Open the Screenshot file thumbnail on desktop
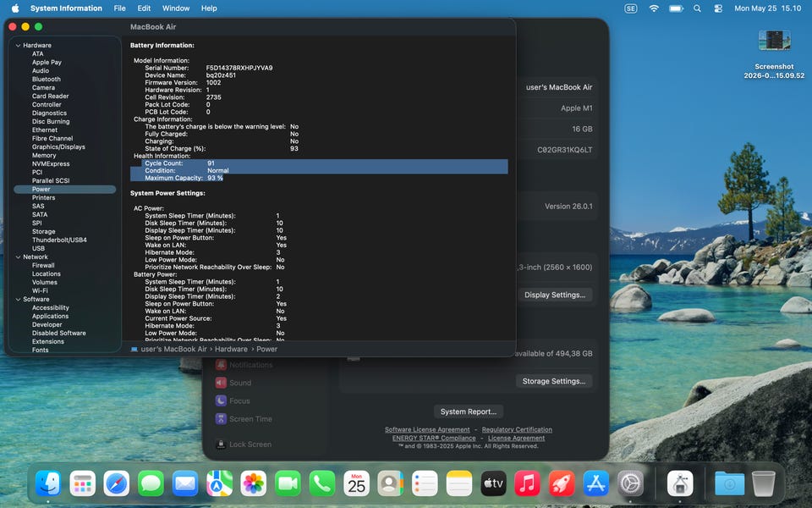 [x=774, y=41]
